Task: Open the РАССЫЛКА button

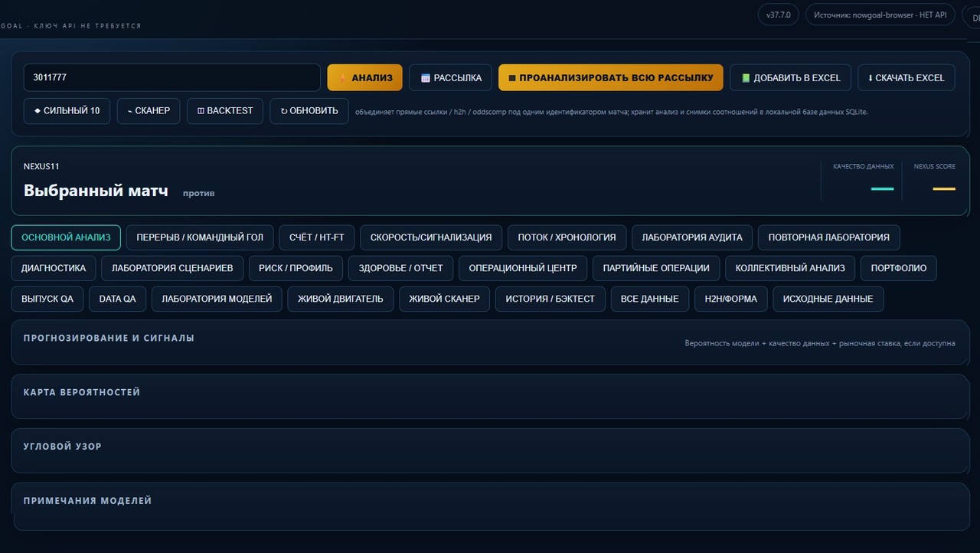Action: (x=450, y=77)
